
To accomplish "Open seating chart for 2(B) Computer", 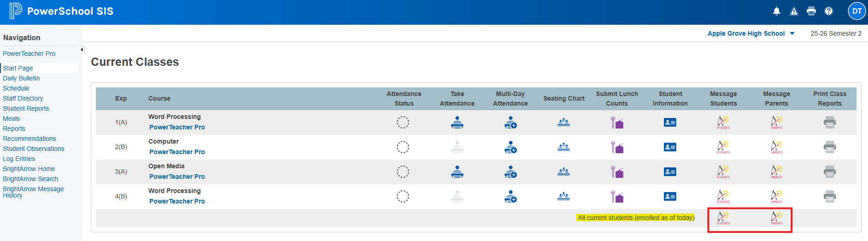I will (x=563, y=147).
